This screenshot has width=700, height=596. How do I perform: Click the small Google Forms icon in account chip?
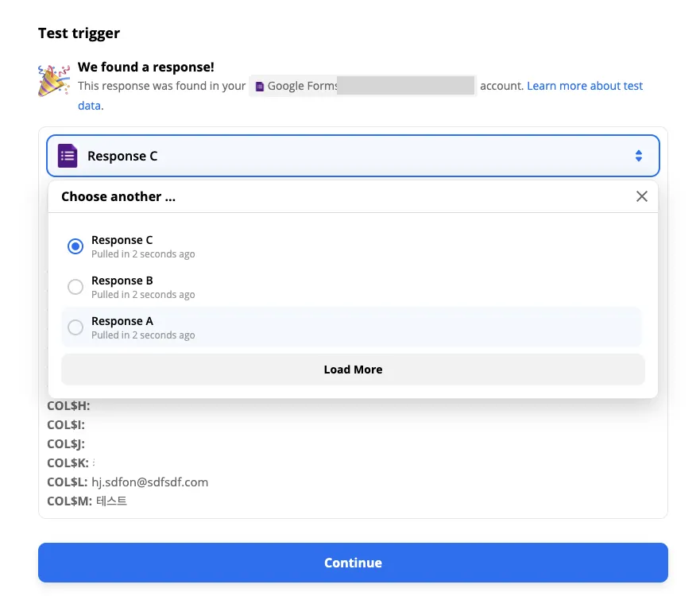(259, 87)
